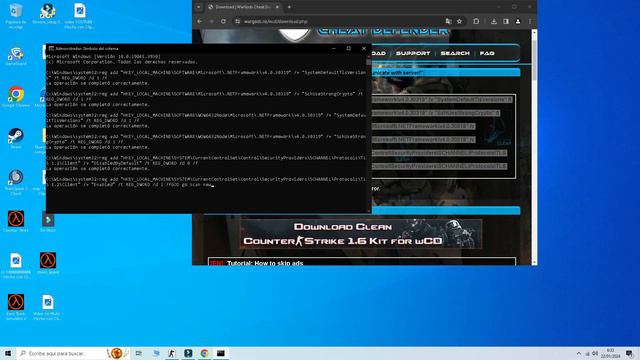Open the notification center in the system tray
Screen dimensions: 640x360
pos(630,353)
